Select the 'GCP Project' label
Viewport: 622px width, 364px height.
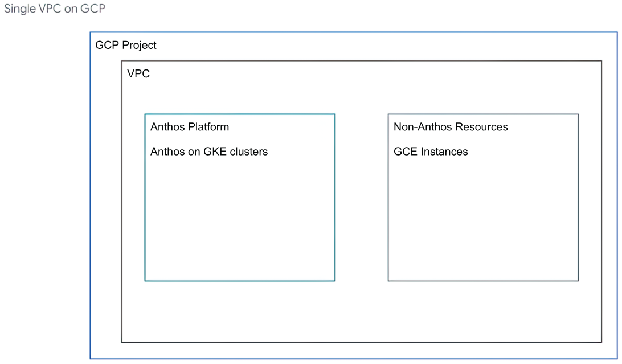tap(126, 45)
